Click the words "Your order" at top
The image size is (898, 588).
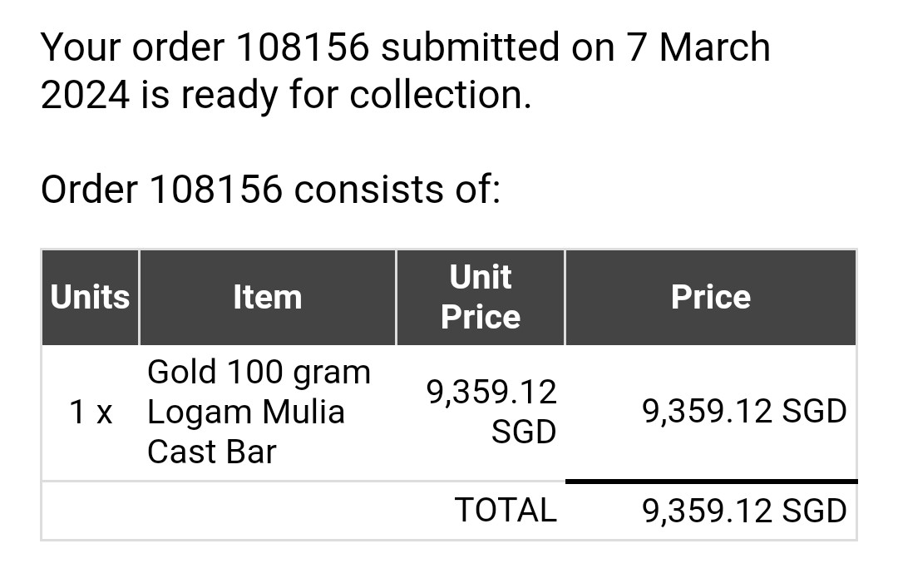point(132,47)
